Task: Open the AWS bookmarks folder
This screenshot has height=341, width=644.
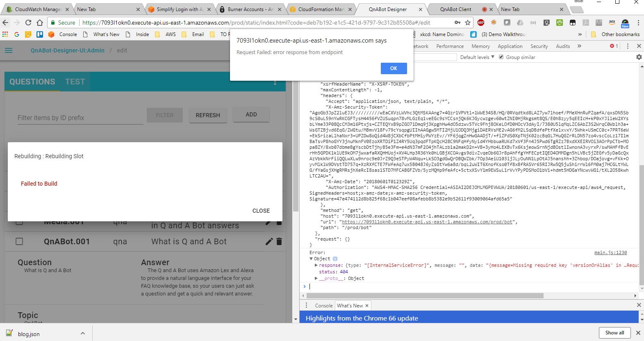Action: coord(165,34)
